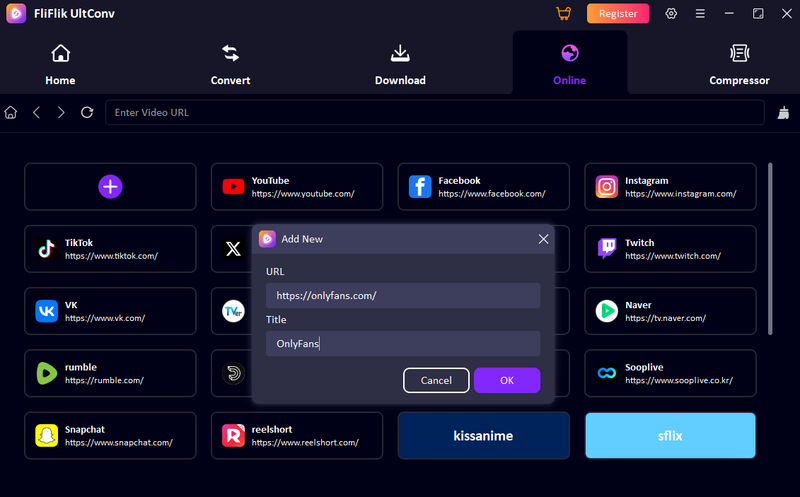
Task: Click the https://www.sooplive.co.kr/ link text
Action: pyautogui.click(x=679, y=381)
